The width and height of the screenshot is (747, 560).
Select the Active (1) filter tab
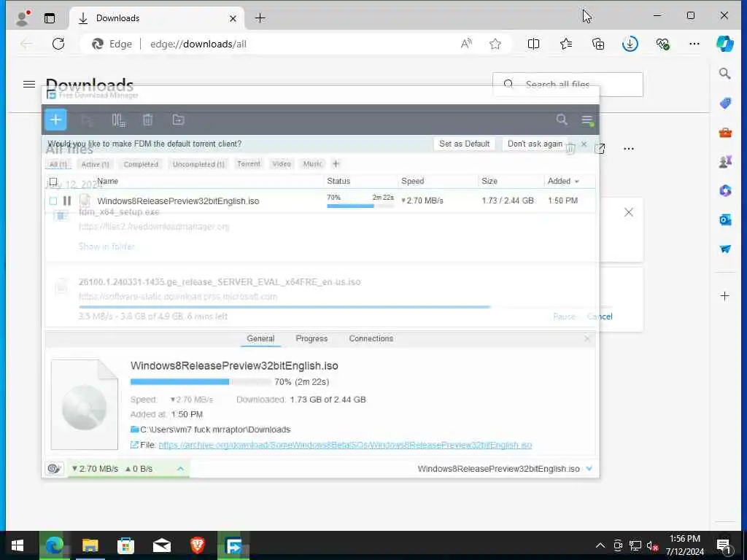point(96,164)
